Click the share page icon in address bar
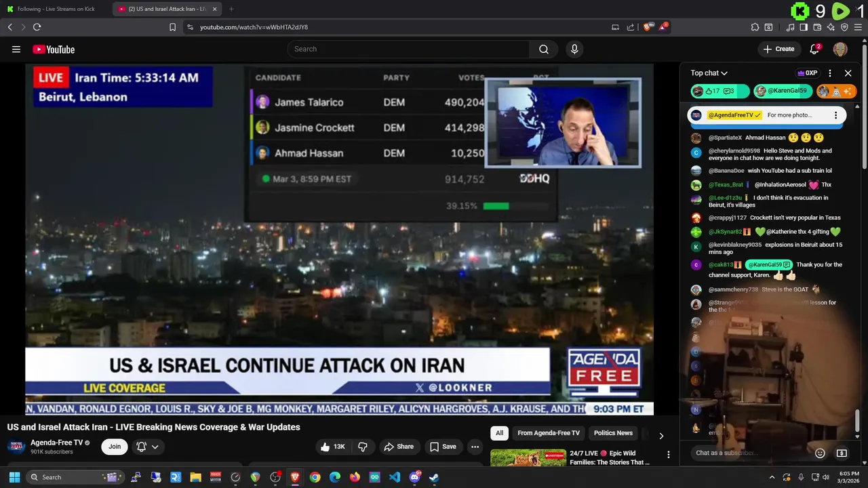The image size is (868, 488). point(631,27)
